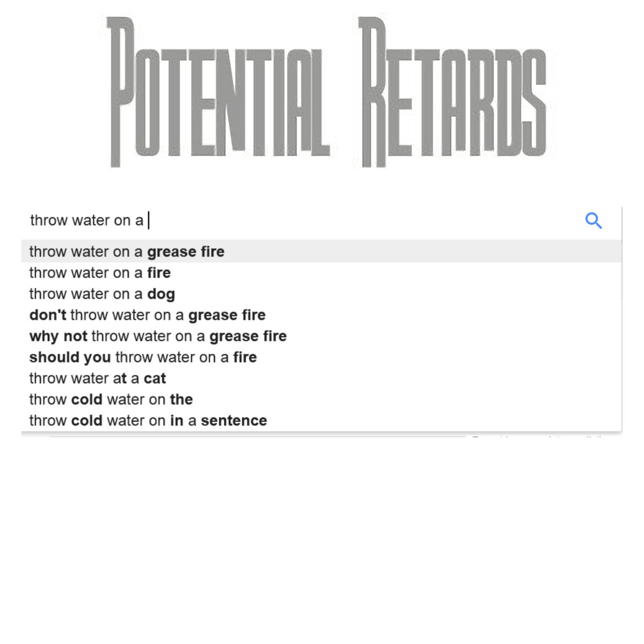
Task: Select "throw cold water on in a sentence"
Action: pos(148,421)
